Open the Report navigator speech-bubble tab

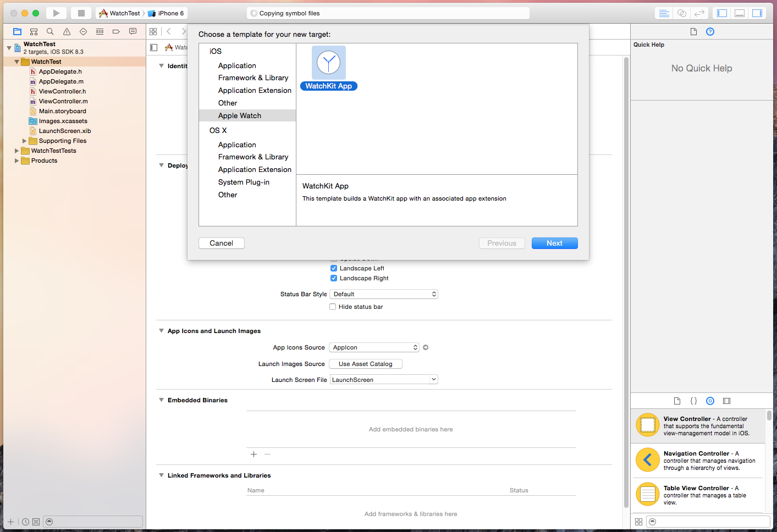coord(133,32)
